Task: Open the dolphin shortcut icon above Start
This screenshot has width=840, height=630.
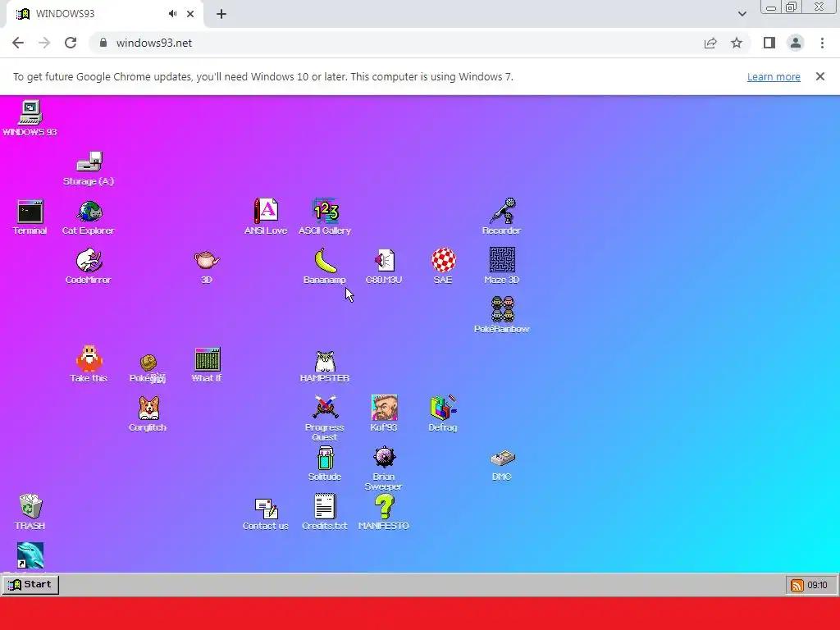Action: tap(30, 556)
